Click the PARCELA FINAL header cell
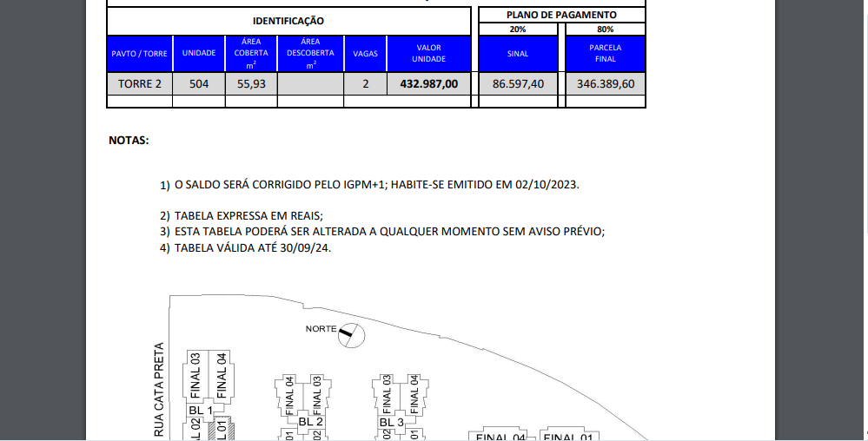This screenshot has height=441, width=868. pos(605,54)
